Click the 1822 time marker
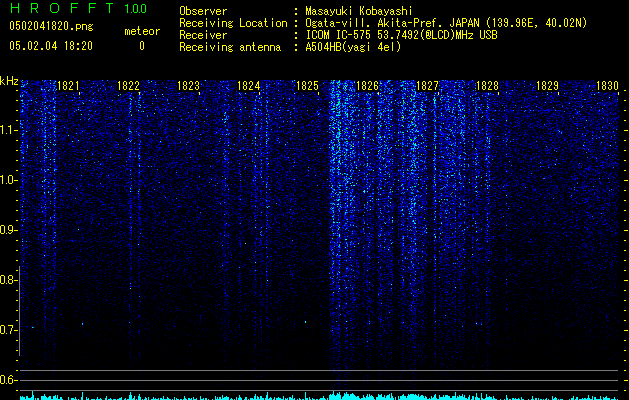 coord(128,86)
